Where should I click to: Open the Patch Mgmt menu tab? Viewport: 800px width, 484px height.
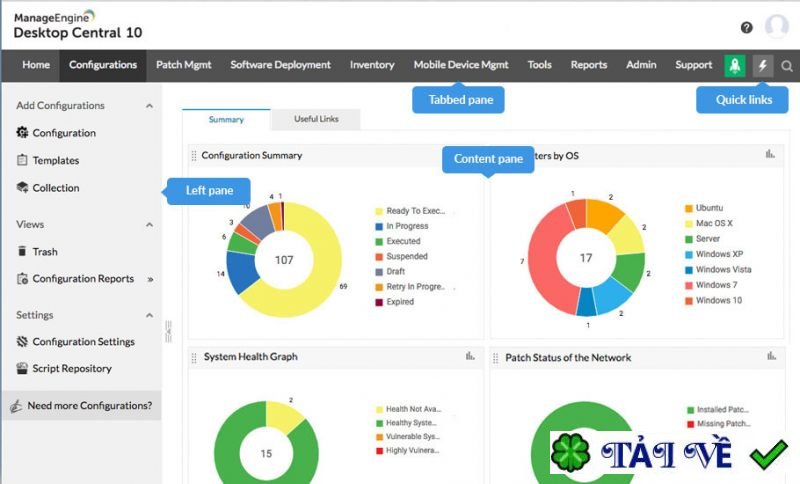click(x=183, y=65)
